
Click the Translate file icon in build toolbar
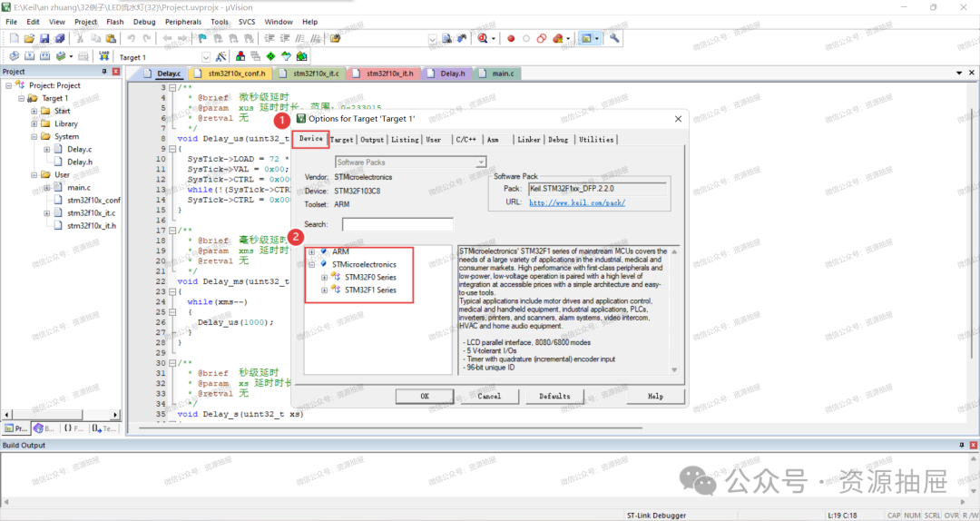(x=14, y=56)
